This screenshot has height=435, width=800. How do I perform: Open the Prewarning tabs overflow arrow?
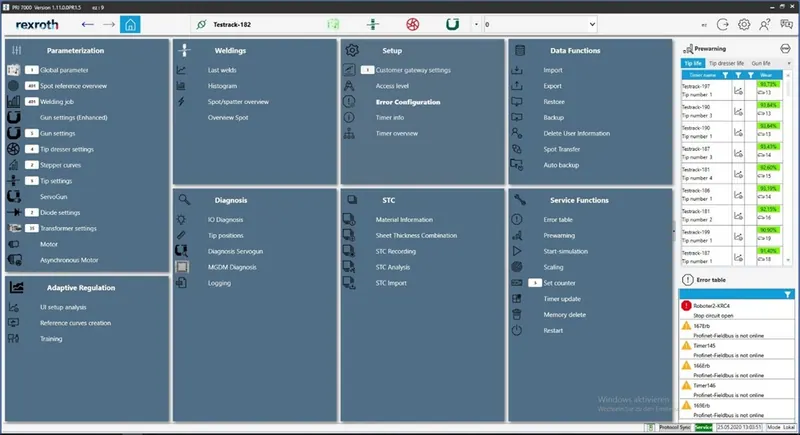(x=789, y=63)
